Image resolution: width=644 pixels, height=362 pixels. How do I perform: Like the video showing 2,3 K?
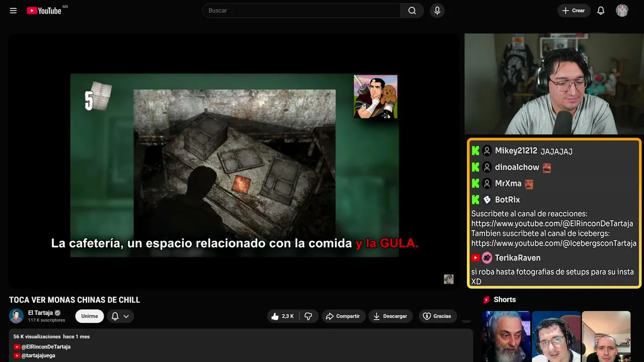point(283,316)
